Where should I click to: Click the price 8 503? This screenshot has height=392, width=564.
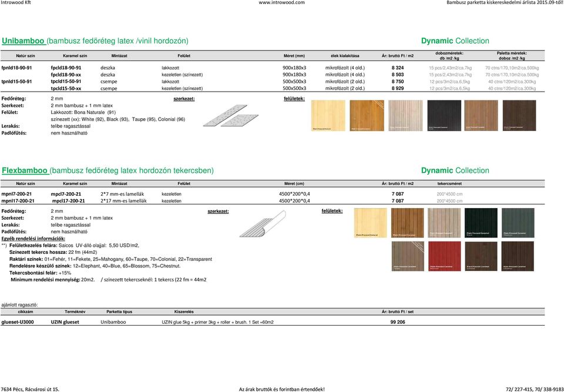click(x=398, y=75)
